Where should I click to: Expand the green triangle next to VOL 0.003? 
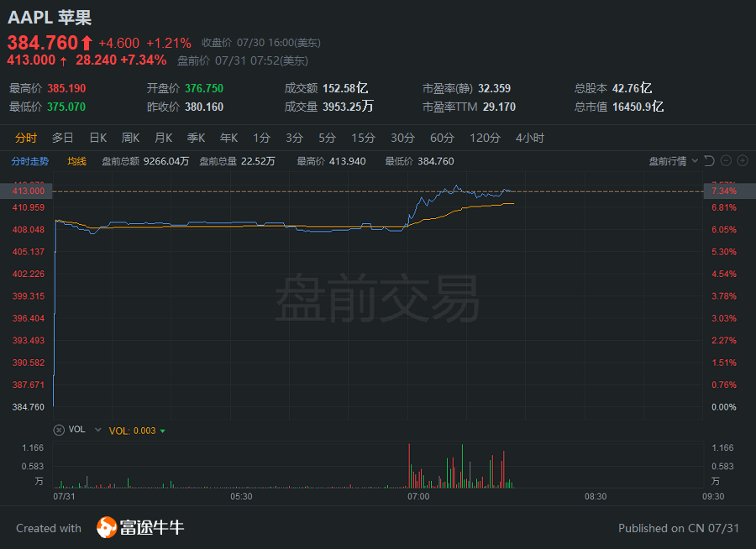point(162,430)
